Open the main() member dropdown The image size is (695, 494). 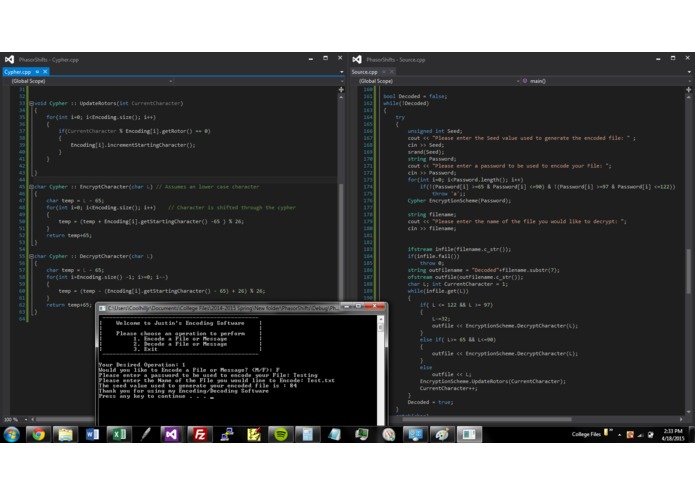[605, 81]
